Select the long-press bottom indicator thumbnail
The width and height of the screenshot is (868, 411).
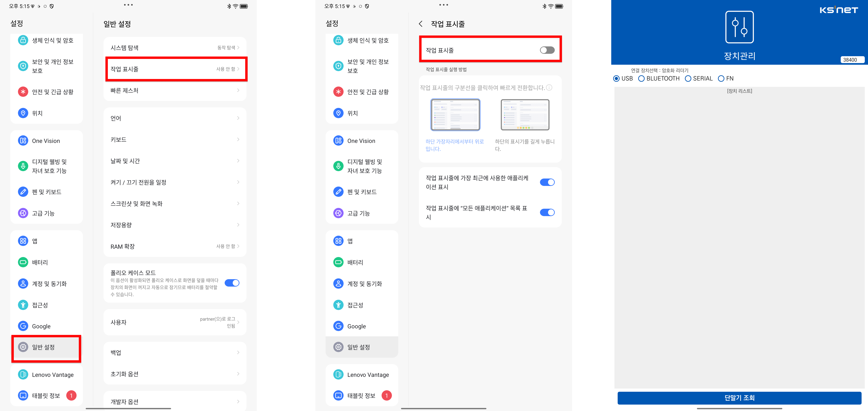coord(525,115)
